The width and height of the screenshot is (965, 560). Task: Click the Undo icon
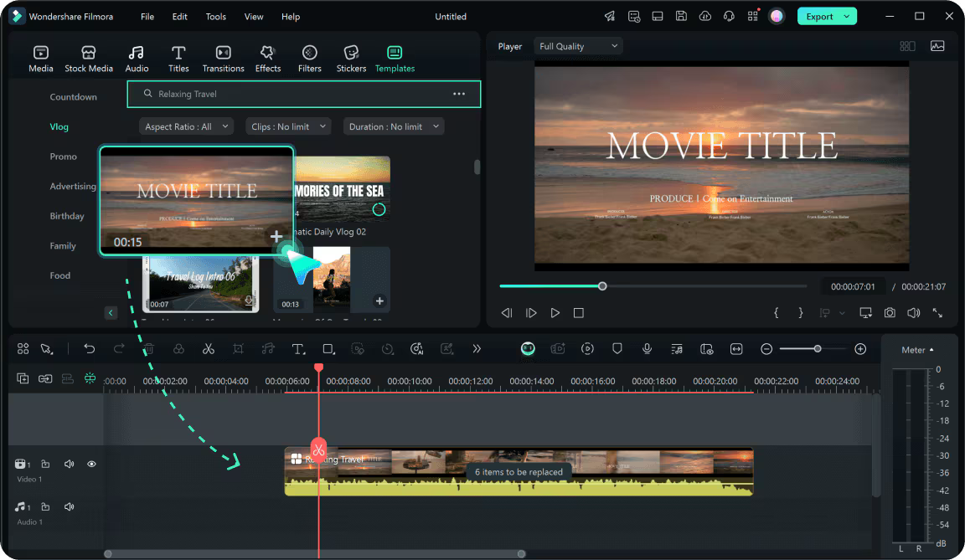90,349
